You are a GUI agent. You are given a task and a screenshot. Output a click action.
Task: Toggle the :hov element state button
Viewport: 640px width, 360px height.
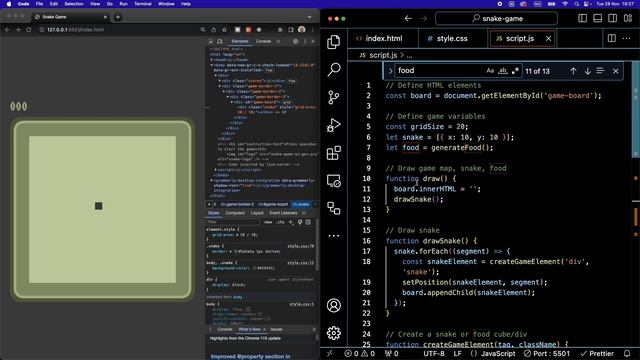coord(268,222)
